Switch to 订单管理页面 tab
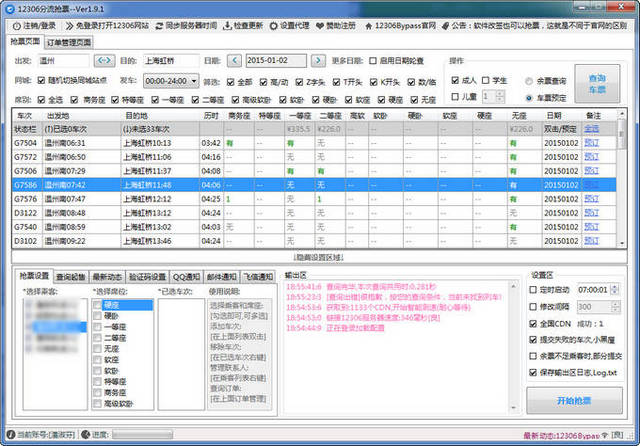 click(x=69, y=42)
